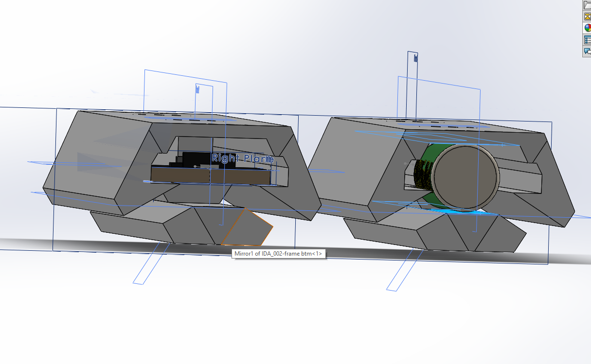Open the View Palette task pane icon
The image size is (591, 364).
pos(587,17)
